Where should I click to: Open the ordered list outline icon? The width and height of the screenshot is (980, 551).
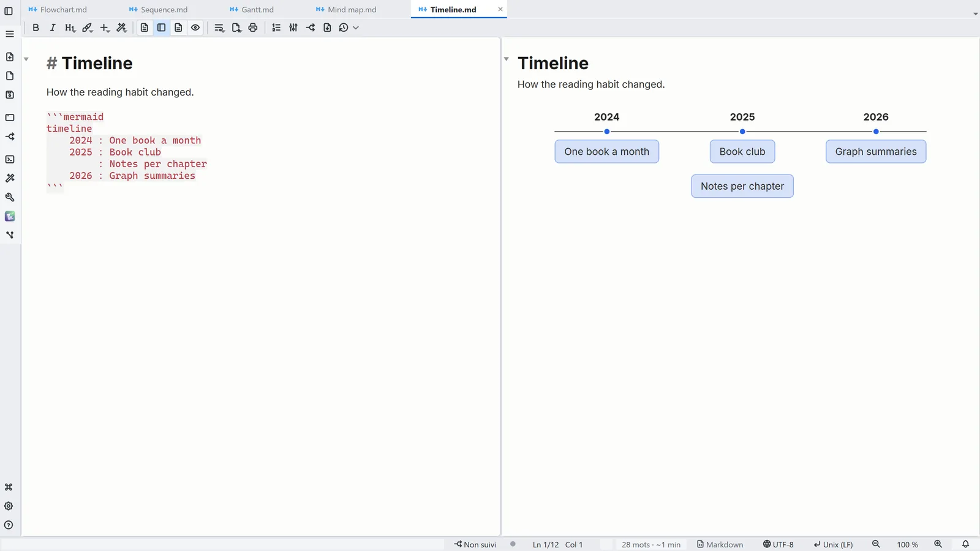tap(276, 28)
